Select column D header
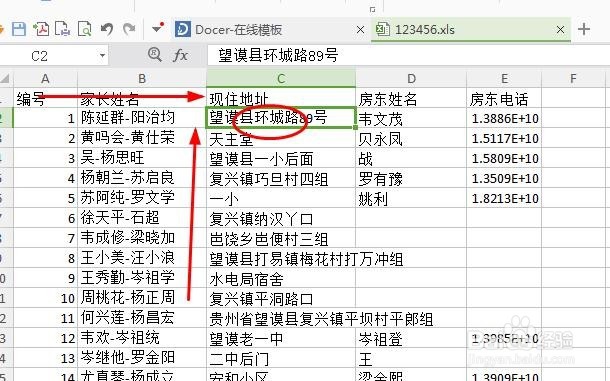This screenshot has width=610, height=381. click(411, 79)
